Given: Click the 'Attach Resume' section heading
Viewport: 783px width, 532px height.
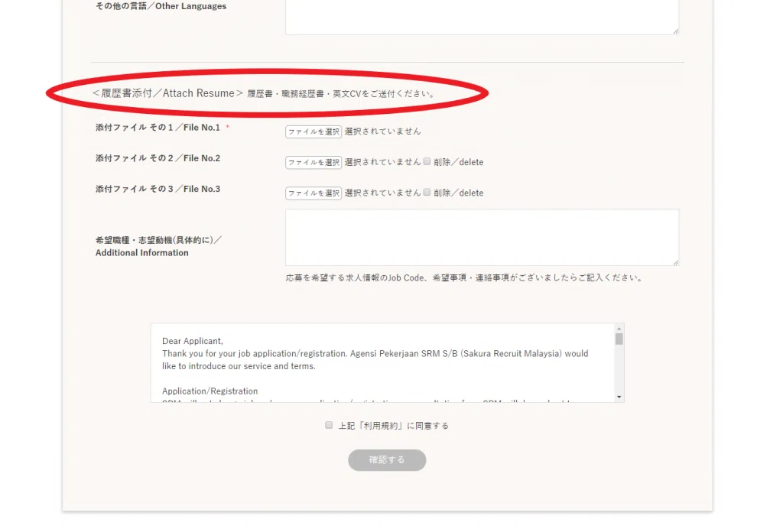Looking at the screenshot, I should (x=167, y=93).
